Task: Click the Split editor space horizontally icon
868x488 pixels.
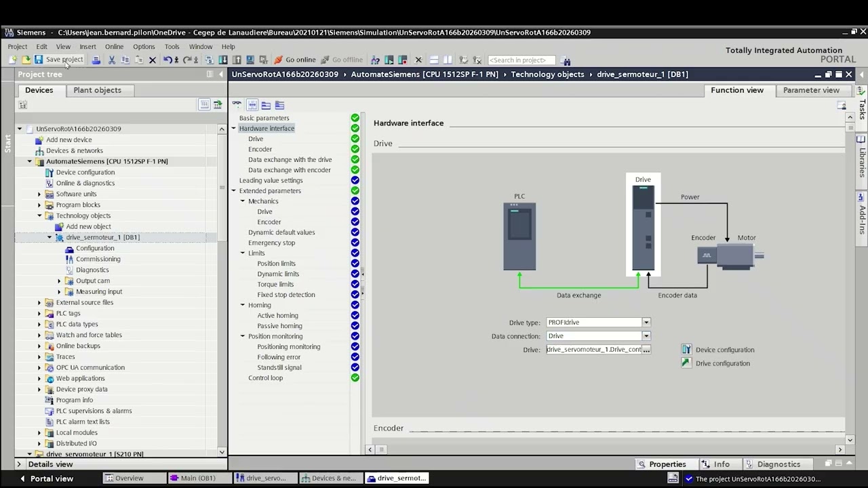Action: click(434, 60)
